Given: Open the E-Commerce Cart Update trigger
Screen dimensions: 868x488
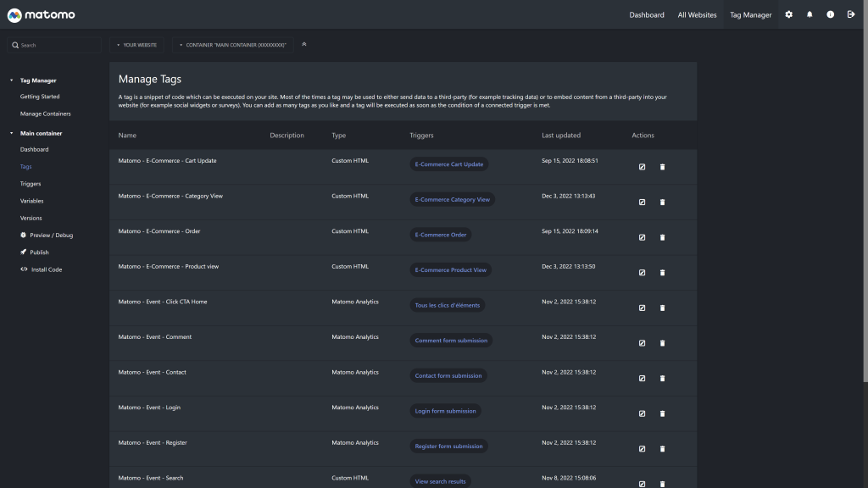Looking at the screenshot, I should pos(449,164).
